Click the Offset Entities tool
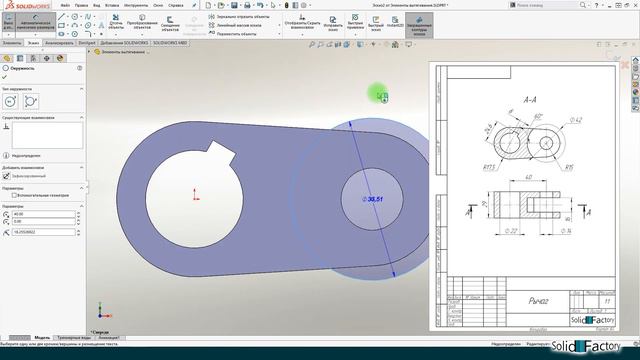The height and width of the screenshot is (360, 640). coord(170,24)
